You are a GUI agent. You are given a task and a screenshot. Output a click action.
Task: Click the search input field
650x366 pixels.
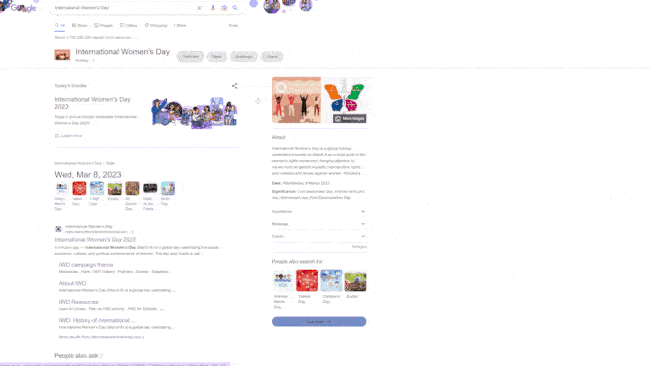(x=124, y=8)
